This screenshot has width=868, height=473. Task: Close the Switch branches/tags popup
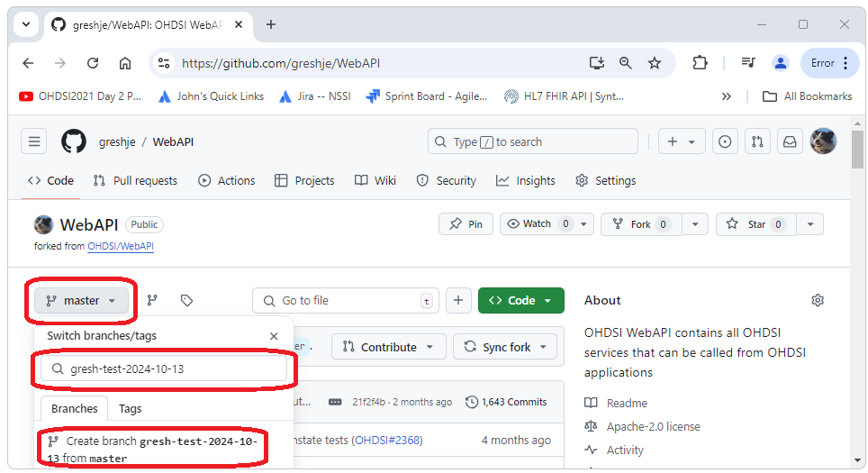click(x=274, y=336)
